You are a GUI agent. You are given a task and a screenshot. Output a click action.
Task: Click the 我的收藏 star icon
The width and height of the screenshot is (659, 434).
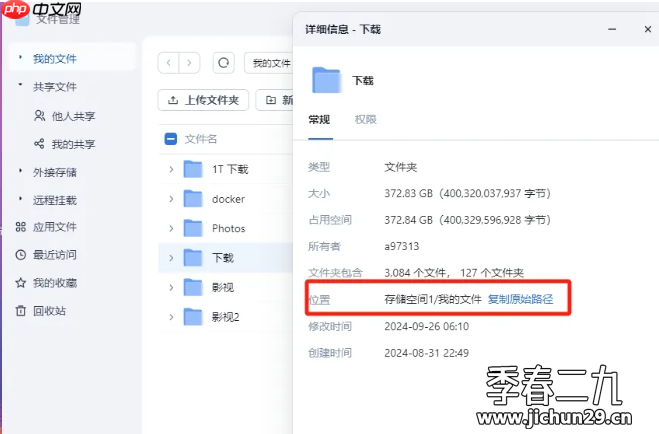[x=21, y=283]
